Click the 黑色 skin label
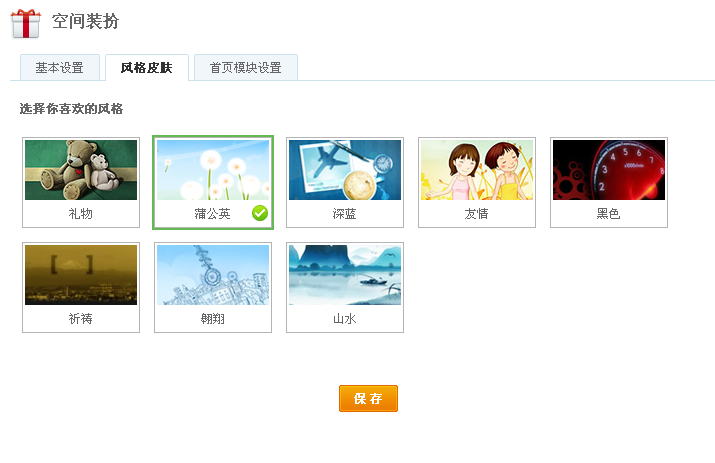The width and height of the screenshot is (715, 463). point(608,213)
